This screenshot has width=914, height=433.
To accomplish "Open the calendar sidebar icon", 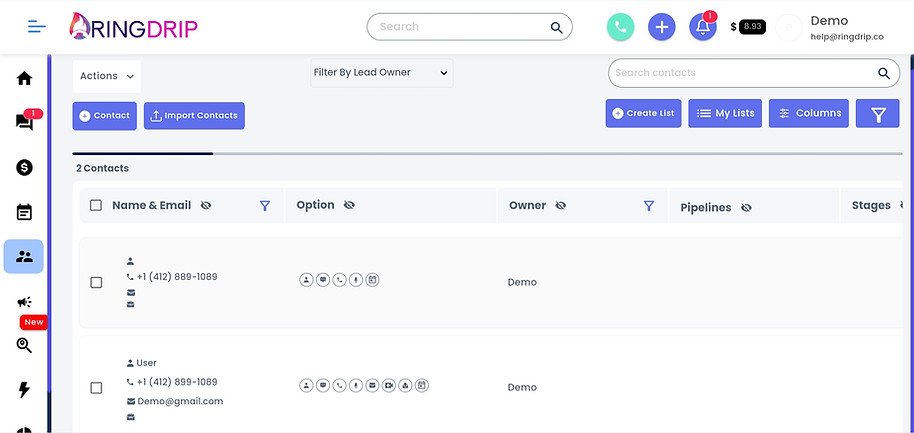I will click(x=24, y=212).
